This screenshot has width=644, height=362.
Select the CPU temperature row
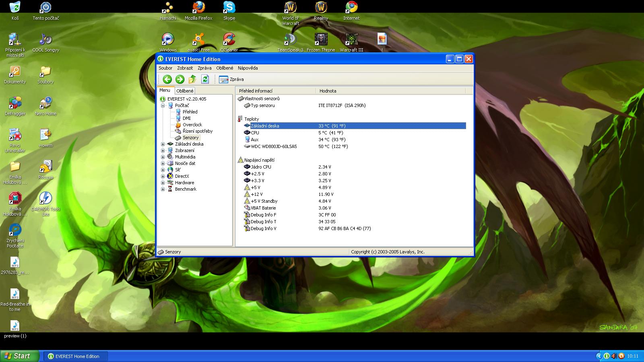pyautogui.click(x=255, y=133)
